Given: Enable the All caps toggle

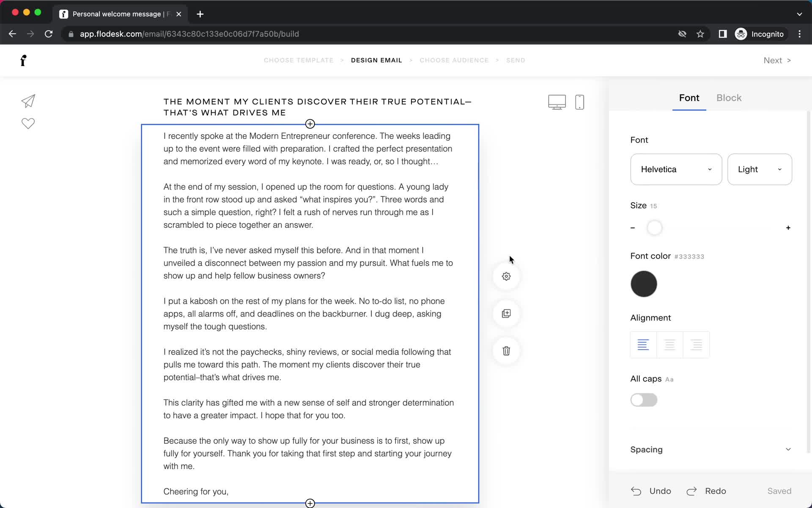Looking at the screenshot, I should pyautogui.click(x=644, y=399).
